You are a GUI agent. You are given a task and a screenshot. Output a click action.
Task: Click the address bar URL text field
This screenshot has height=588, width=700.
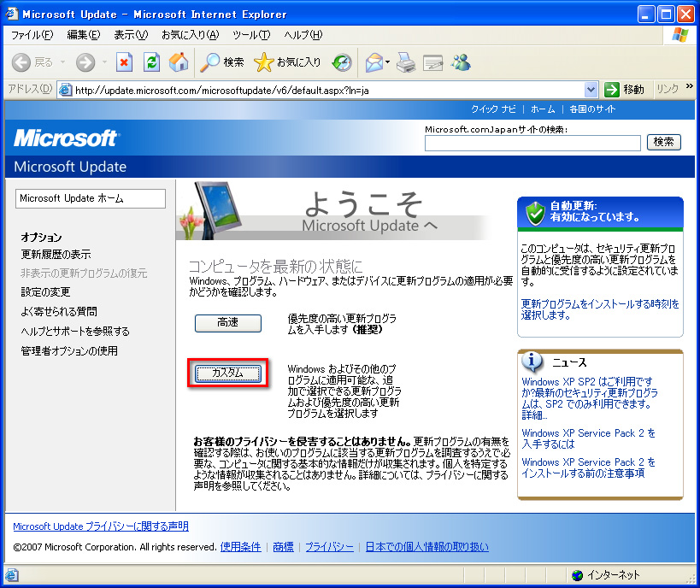(x=328, y=91)
